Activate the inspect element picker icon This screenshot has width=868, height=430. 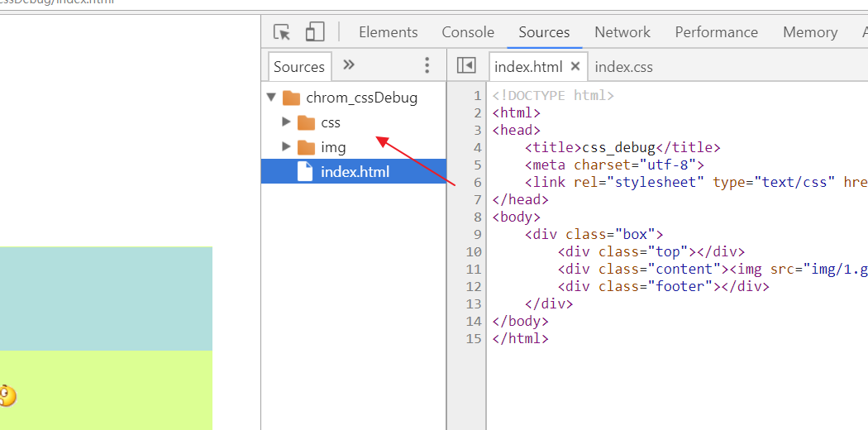tap(282, 32)
